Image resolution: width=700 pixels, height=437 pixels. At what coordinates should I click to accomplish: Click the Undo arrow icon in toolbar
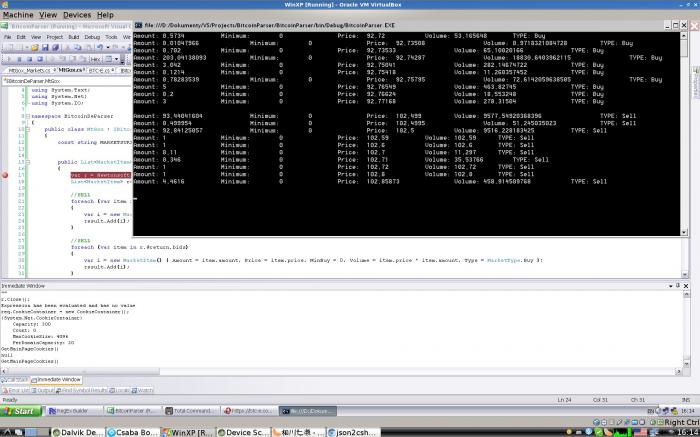click(x=100, y=47)
